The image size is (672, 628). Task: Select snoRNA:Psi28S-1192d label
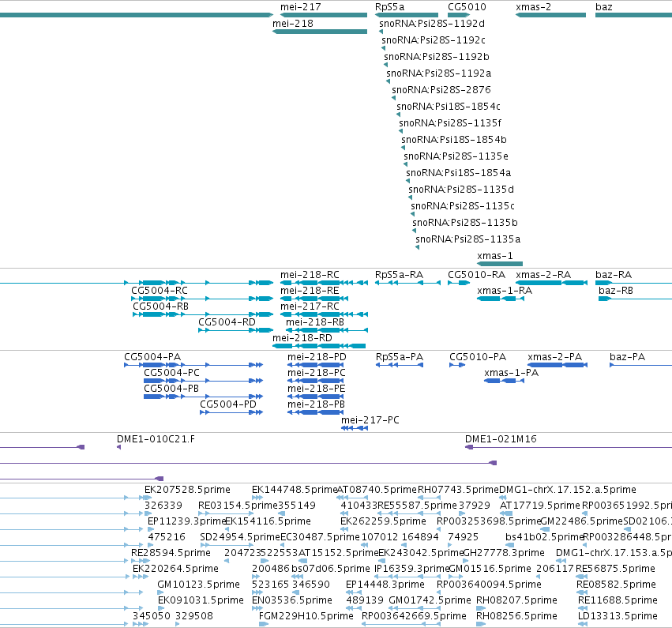point(432,24)
